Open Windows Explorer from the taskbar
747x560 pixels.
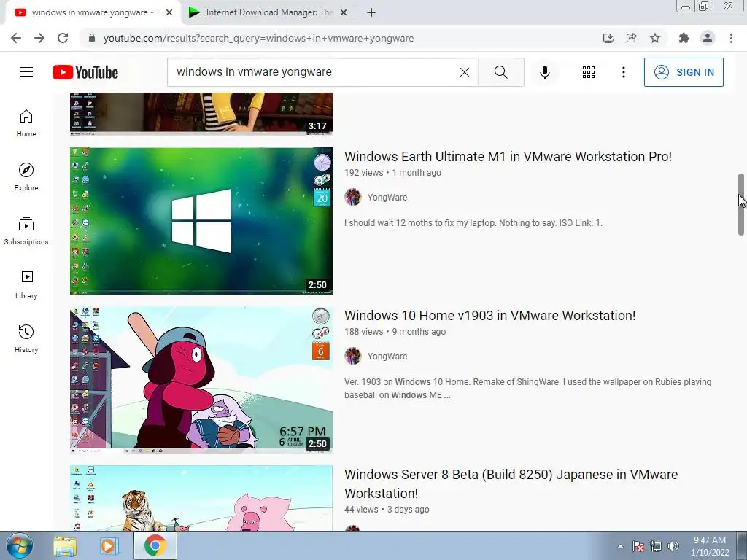[65, 545]
